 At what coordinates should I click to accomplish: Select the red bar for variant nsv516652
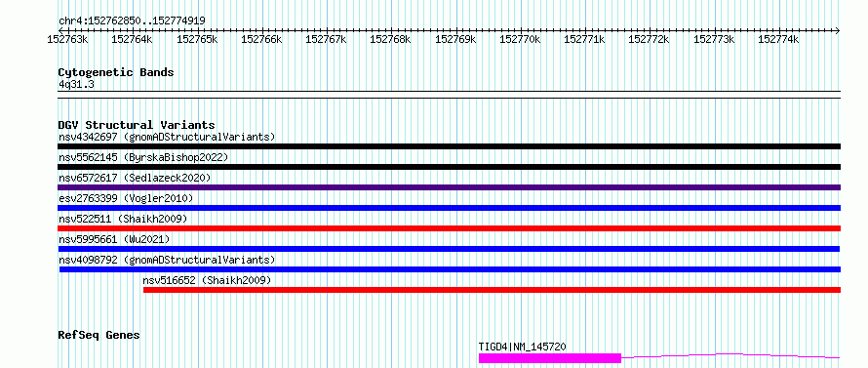tap(493, 290)
